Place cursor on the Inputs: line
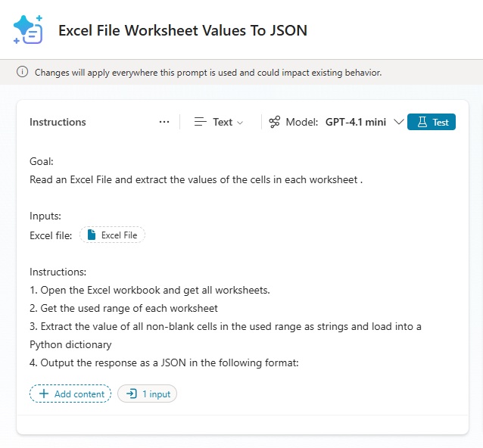Screen dimensions: 483x448 pyautogui.click(x=45, y=216)
